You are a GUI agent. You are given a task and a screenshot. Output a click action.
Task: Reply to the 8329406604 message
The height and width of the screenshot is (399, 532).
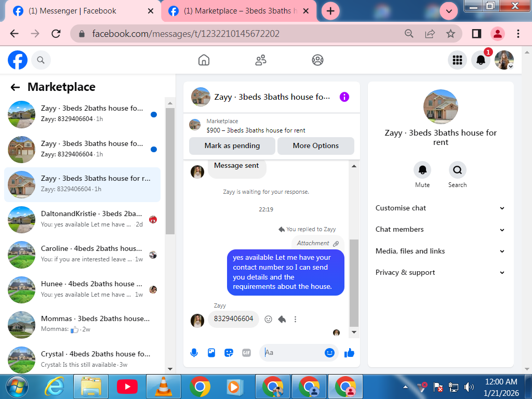[x=282, y=320]
